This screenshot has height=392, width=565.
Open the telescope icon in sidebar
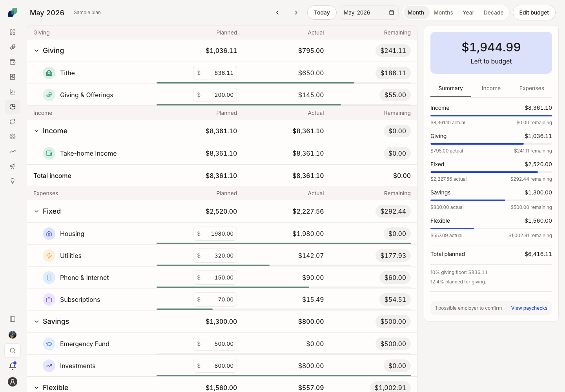point(13,166)
